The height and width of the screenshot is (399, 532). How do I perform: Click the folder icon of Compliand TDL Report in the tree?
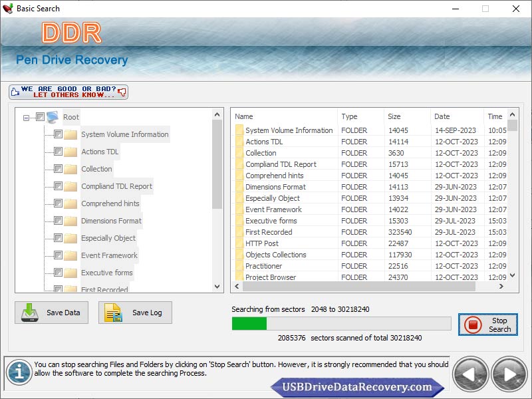click(70, 186)
